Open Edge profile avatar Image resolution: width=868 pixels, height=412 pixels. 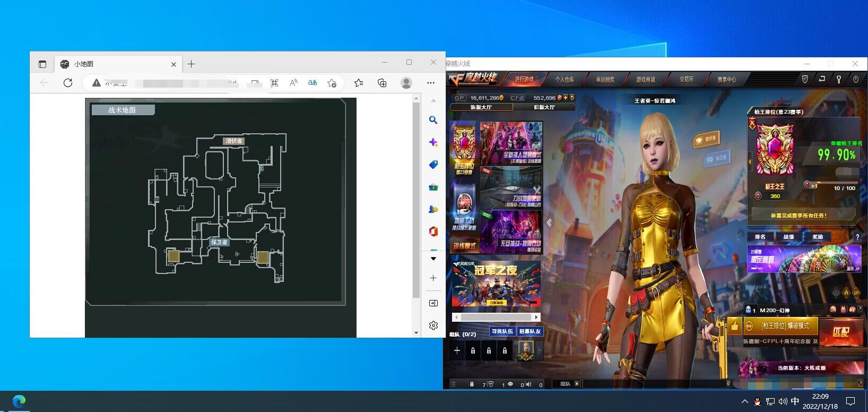(406, 83)
